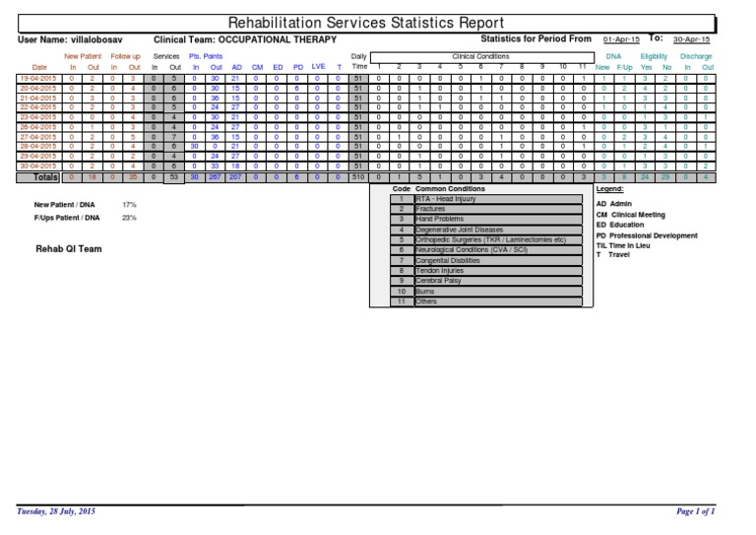Screen dimensions: 756x535
Task: Click the date cell '20-04-2015'
Action: [38, 89]
